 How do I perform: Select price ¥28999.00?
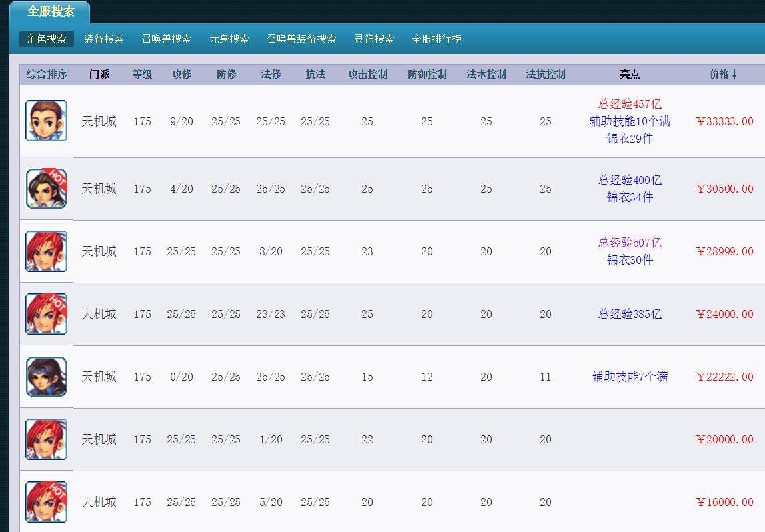tap(724, 251)
